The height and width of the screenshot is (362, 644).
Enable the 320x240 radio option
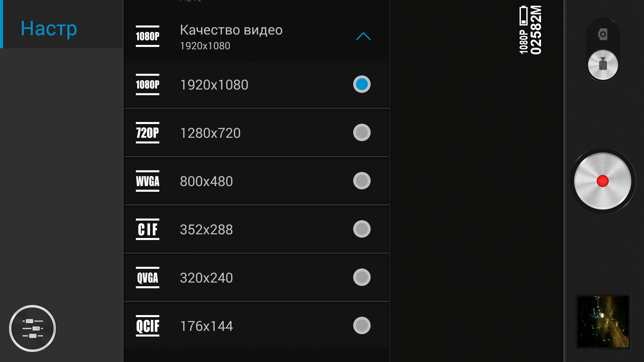coord(362,277)
